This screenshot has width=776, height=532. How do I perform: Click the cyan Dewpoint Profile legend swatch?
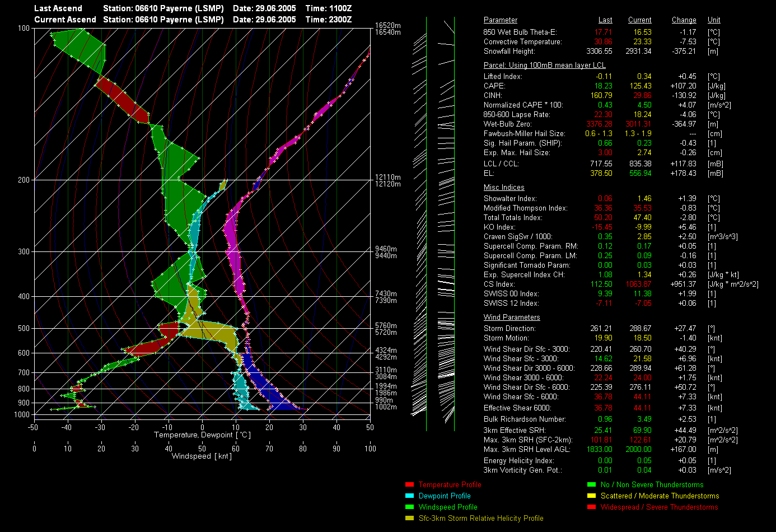pos(409,496)
